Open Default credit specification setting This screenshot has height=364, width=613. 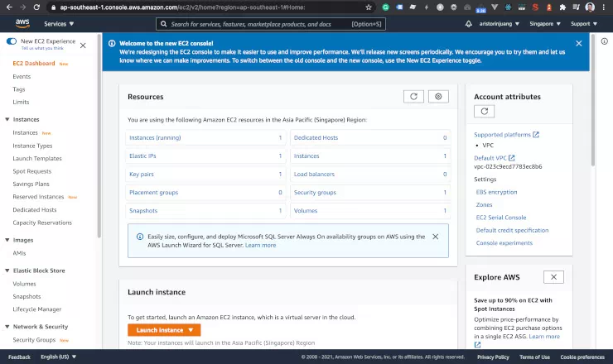pos(512,230)
